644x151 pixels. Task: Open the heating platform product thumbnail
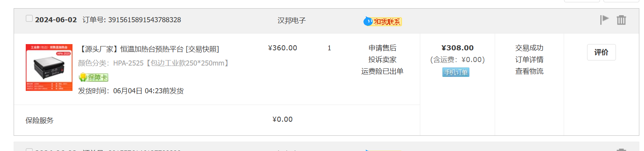[49, 68]
